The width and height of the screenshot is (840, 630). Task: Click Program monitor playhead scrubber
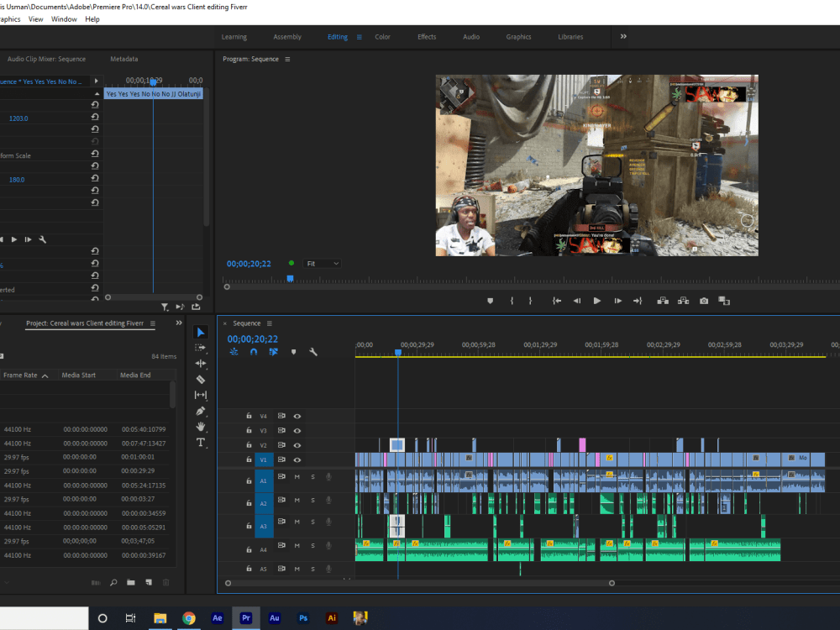click(290, 279)
